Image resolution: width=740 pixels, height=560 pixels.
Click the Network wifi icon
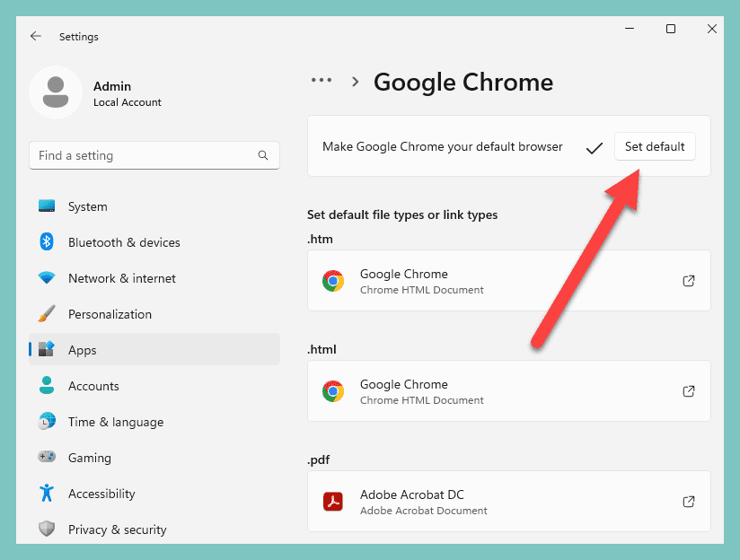pyautogui.click(x=47, y=278)
